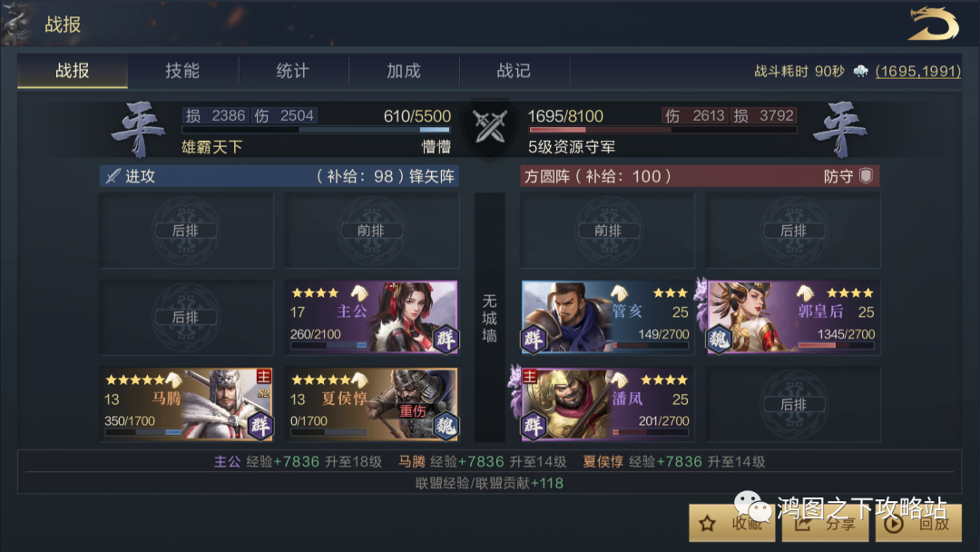Image resolution: width=980 pixels, height=552 pixels.
Task: Click the weather cloud icon beside coordinates
Action: point(860,71)
